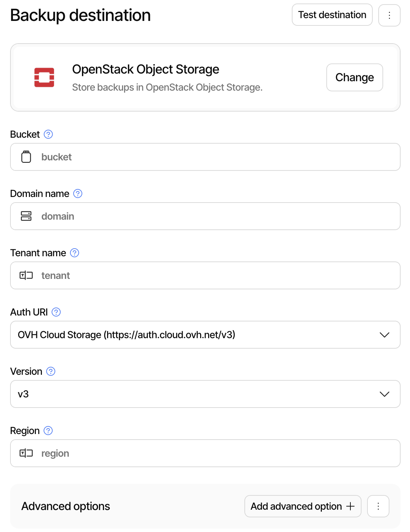Click the region icon in the Region field
Viewport: 410px width, 532px height.
[26, 453]
